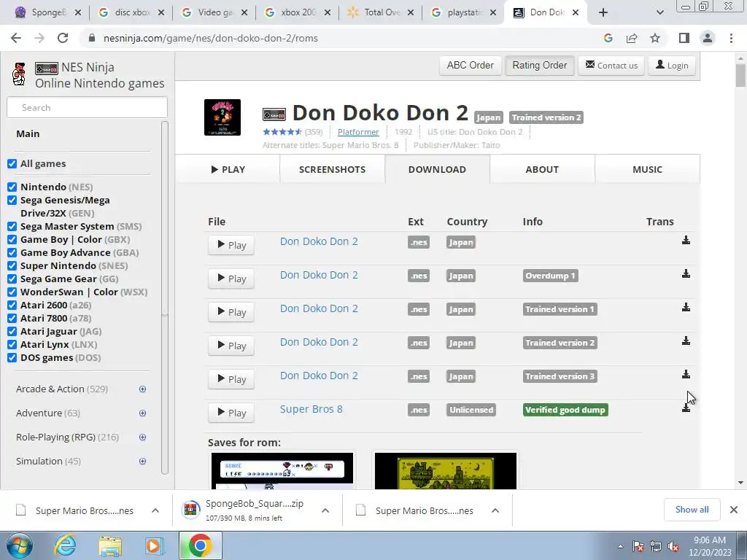Click Don Doko Don 2 cover art
The width and height of the screenshot is (747, 560).
pos(222,117)
